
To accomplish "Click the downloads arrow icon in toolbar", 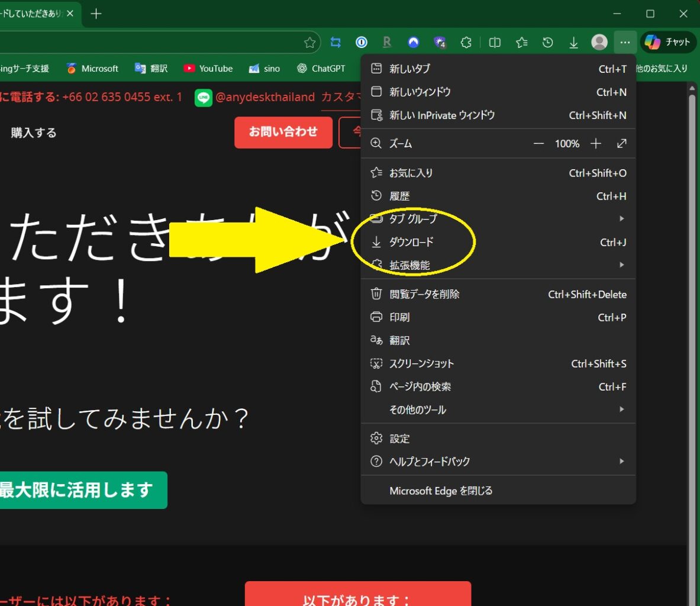I will tap(573, 42).
